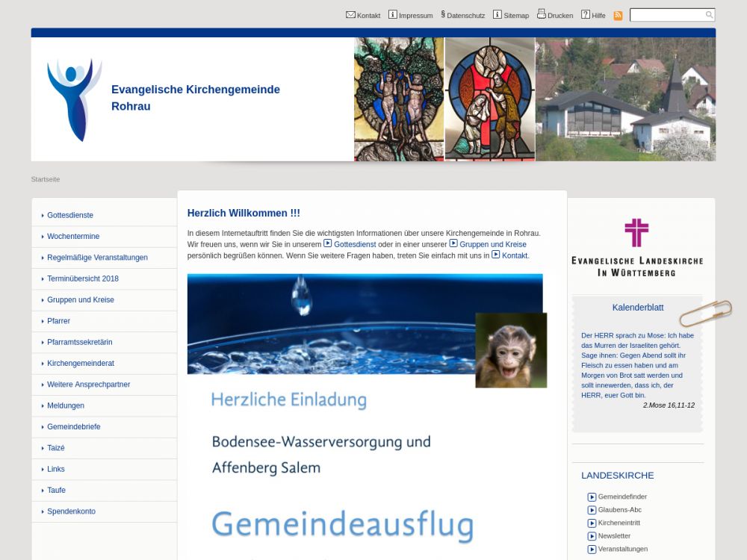The width and height of the screenshot is (747, 560).
Task: Click the RSS feed icon
Action: (x=618, y=16)
